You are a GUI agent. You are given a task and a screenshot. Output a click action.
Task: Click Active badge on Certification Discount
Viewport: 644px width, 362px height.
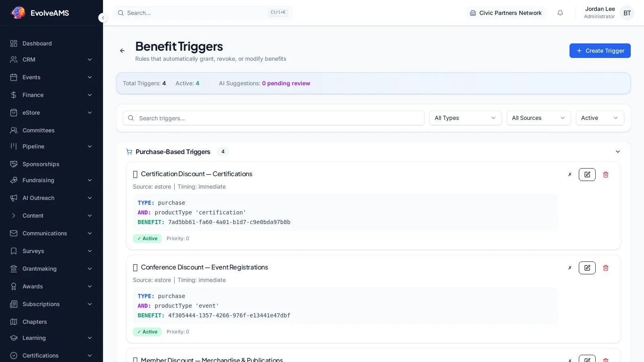(147, 239)
